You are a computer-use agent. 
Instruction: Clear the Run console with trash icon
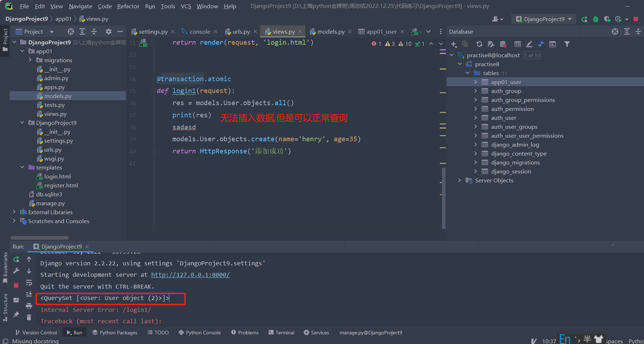(x=29, y=317)
